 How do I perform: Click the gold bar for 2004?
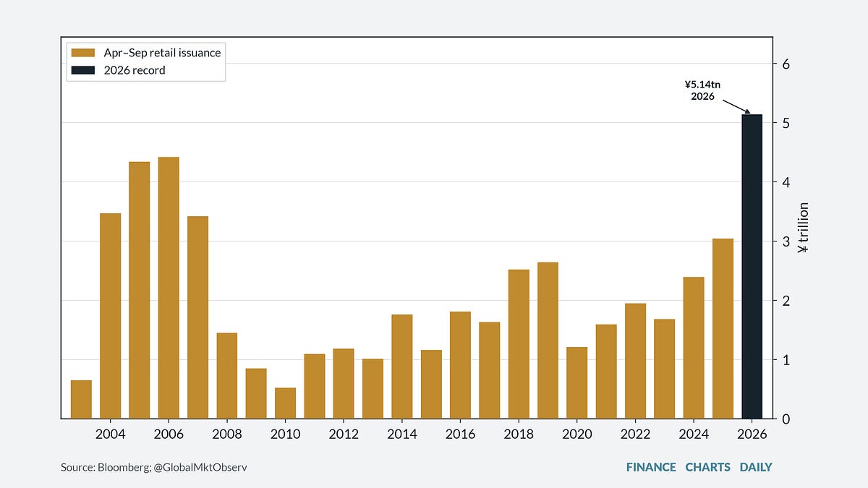tap(110, 316)
